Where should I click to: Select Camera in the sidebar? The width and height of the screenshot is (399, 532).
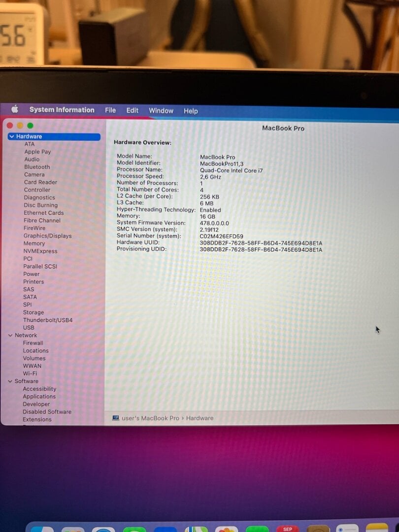(x=34, y=174)
